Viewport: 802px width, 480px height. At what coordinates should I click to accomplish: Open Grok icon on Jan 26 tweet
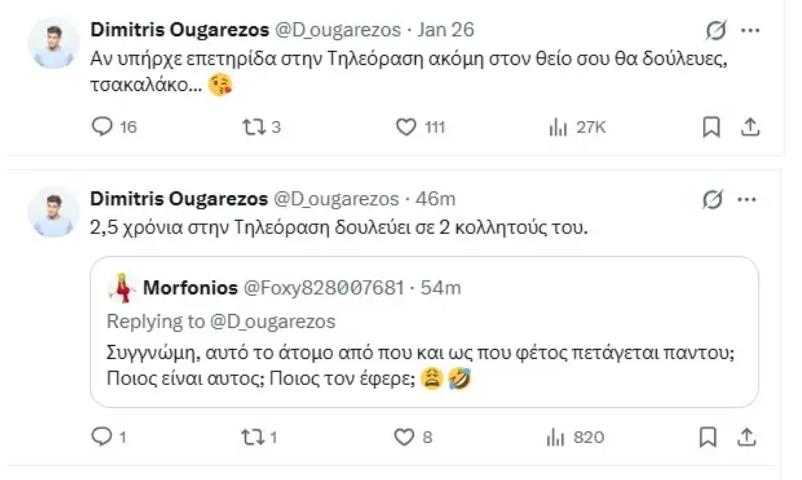click(713, 31)
